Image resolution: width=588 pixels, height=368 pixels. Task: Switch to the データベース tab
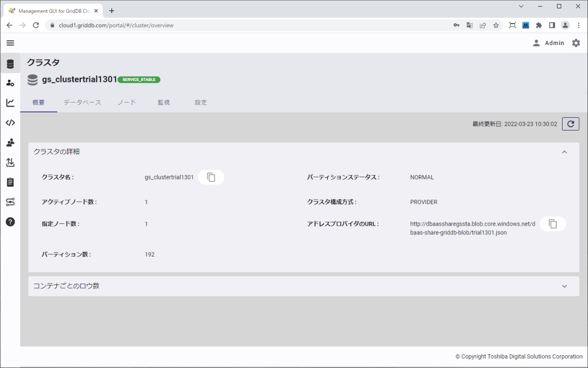(x=82, y=103)
